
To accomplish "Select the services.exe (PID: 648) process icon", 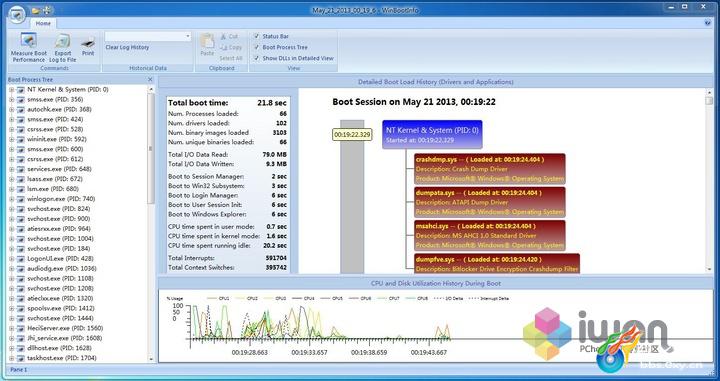I will click(21, 169).
